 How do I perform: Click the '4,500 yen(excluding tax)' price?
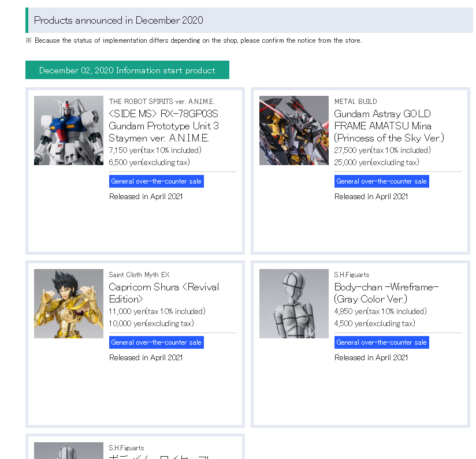tap(374, 323)
